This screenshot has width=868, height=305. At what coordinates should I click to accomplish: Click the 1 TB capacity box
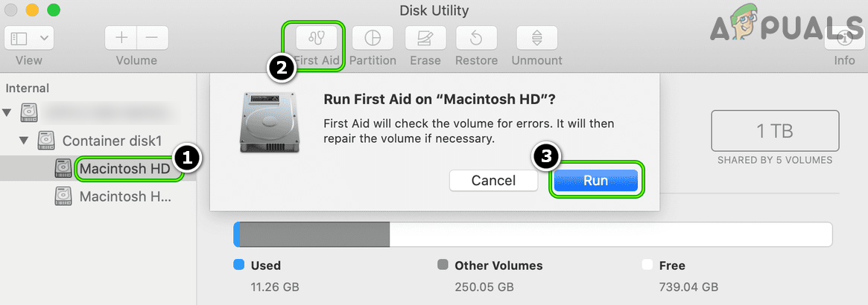coord(775,132)
